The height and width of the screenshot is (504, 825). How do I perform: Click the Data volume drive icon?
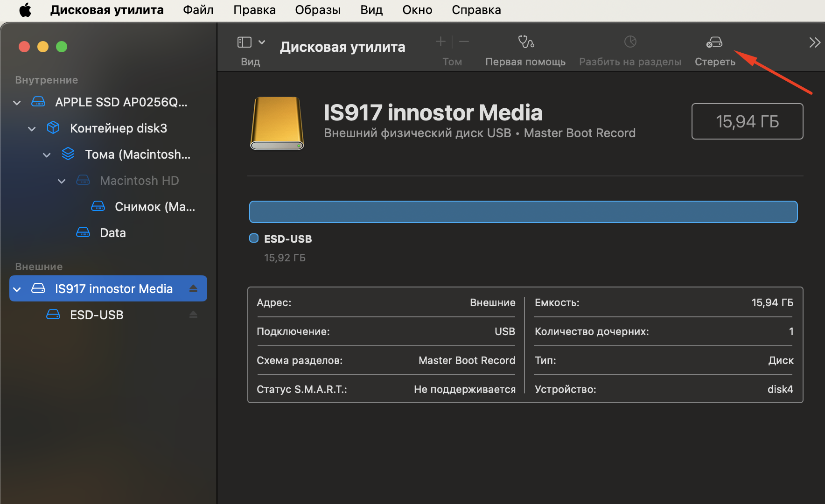coord(83,232)
